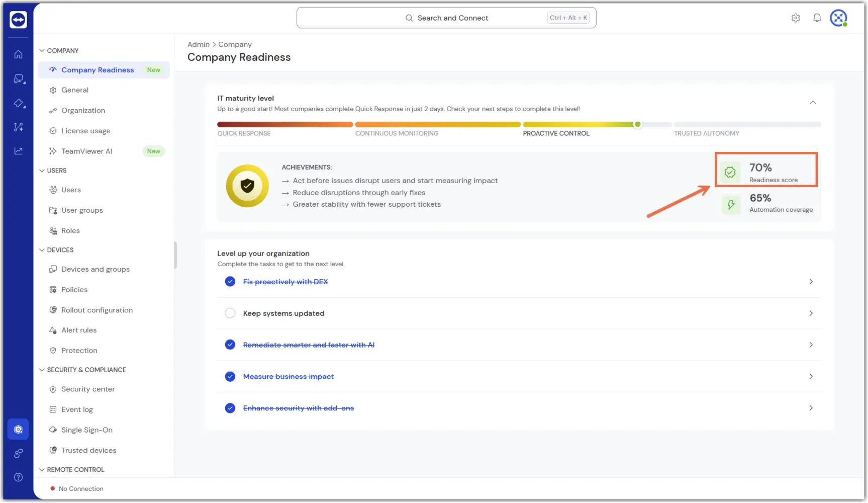Collapse the USERS section
This screenshot has width=868, height=503.
click(42, 171)
